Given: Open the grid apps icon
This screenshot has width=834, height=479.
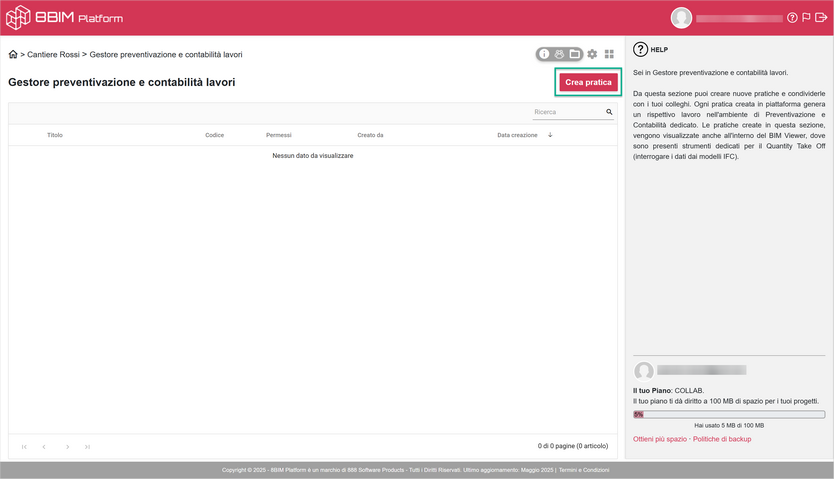Looking at the screenshot, I should coord(609,54).
